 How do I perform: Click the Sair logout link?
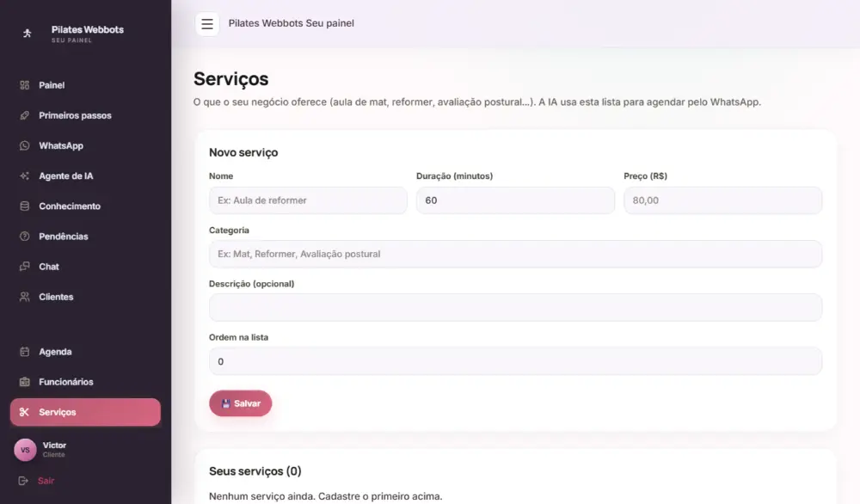click(x=46, y=481)
